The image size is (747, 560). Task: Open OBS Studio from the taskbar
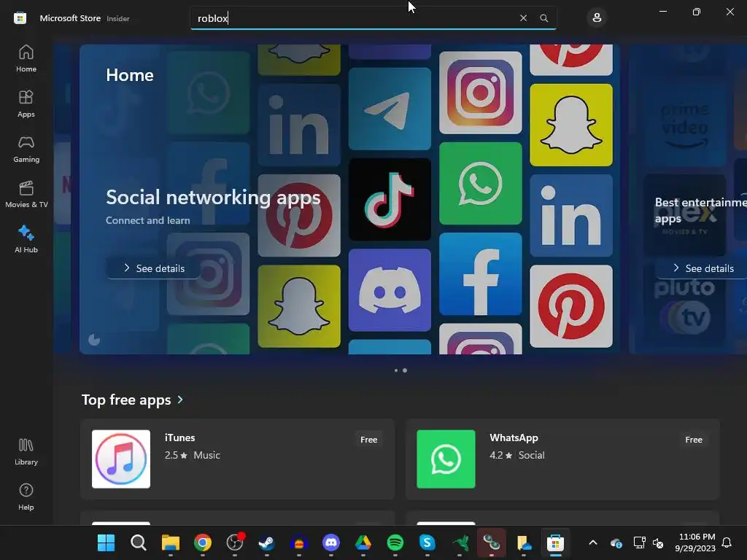(234, 542)
